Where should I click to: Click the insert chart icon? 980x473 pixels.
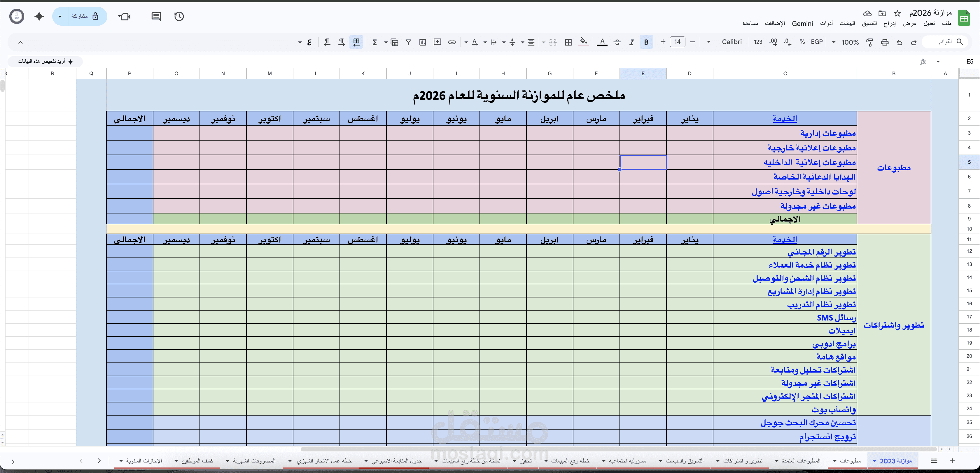[x=423, y=42]
